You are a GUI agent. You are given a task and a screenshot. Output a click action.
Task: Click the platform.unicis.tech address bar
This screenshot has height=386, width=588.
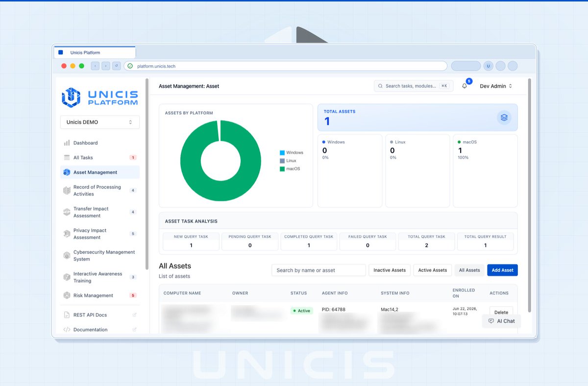(x=285, y=66)
